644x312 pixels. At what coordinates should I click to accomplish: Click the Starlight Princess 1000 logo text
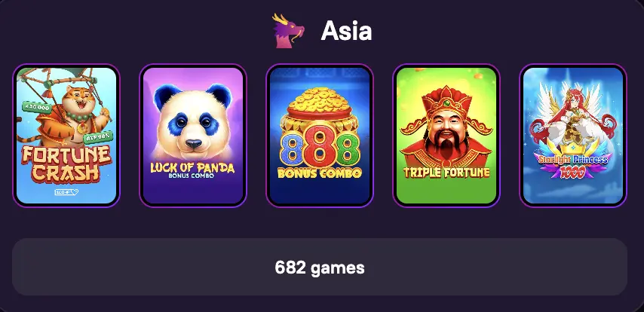click(572, 165)
